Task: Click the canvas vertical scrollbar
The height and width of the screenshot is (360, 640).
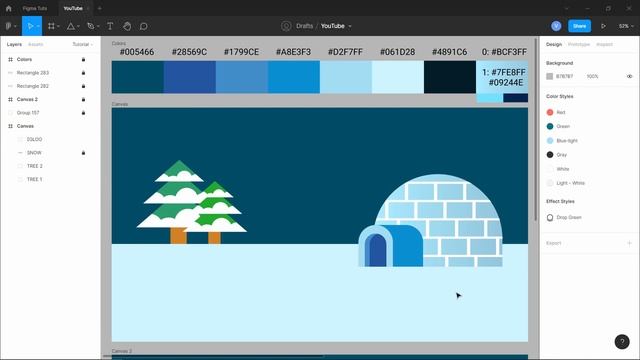Action: (x=536, y=131)
